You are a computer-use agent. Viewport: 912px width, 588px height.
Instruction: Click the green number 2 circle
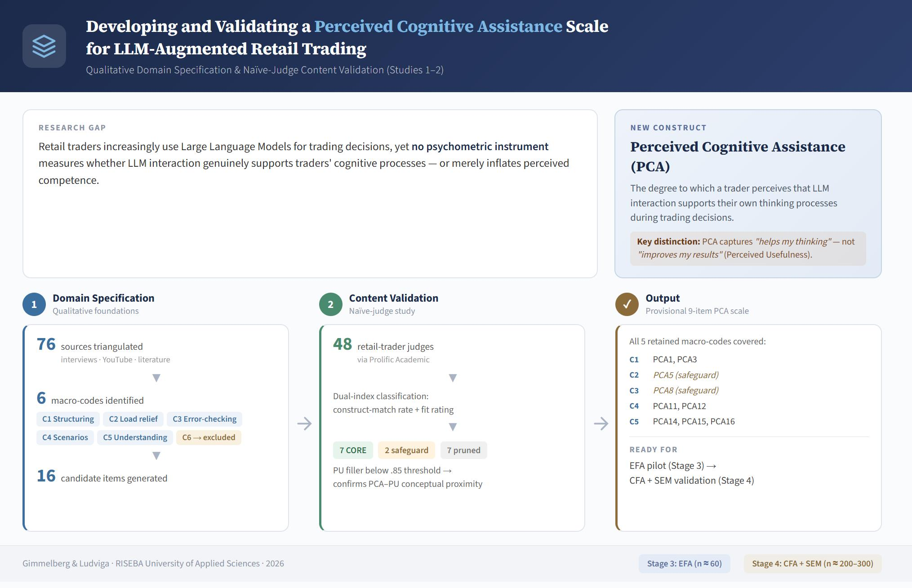pyautogui.click(x=330, y=304)
